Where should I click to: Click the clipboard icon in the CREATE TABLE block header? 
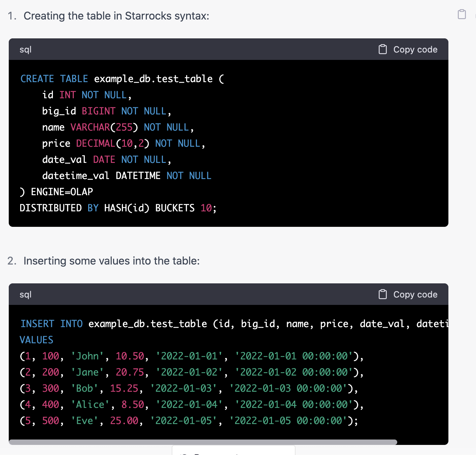[382, 49]
